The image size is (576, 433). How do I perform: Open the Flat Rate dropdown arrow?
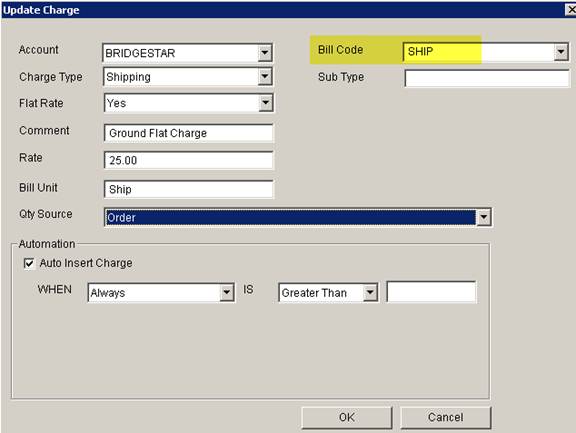(265, 103)
